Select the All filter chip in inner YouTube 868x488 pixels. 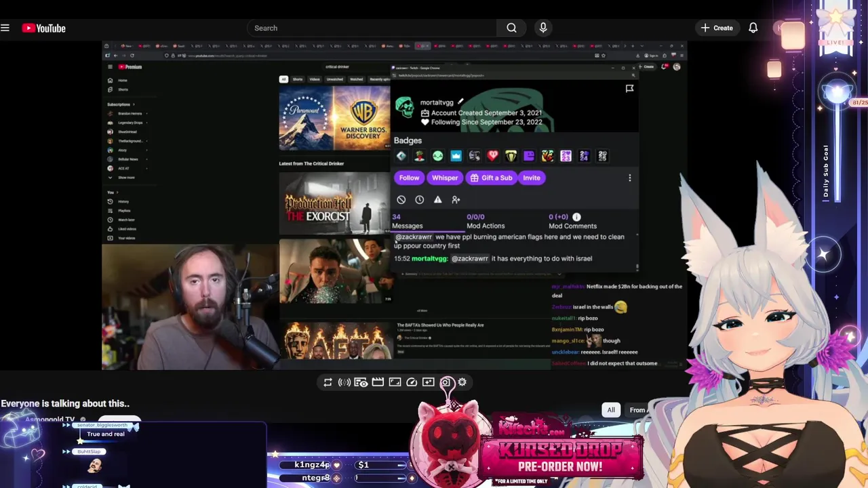pos(283,79)
